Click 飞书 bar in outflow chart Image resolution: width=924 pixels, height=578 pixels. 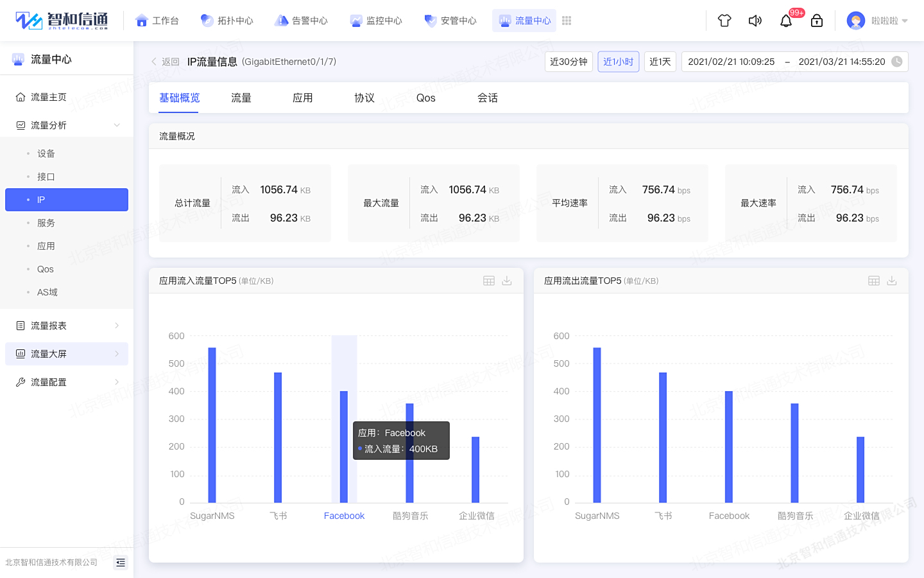click(x=663, y=437)
